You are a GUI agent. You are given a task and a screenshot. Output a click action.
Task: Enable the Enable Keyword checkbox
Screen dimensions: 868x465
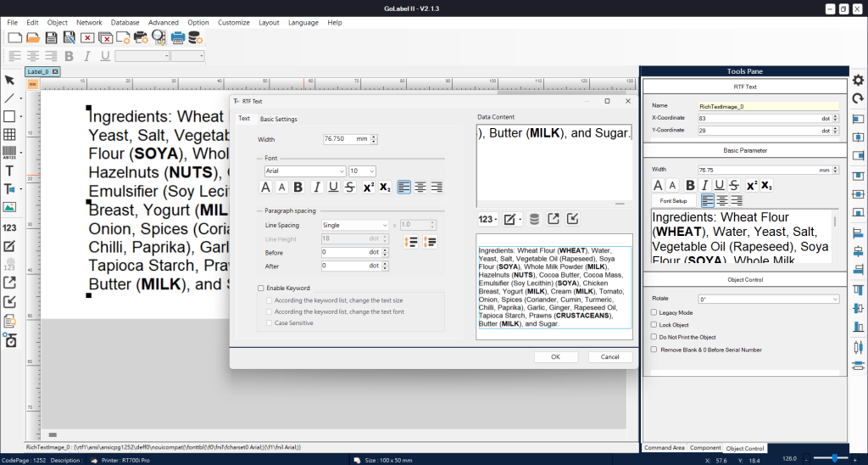click(x=261, y=289)
